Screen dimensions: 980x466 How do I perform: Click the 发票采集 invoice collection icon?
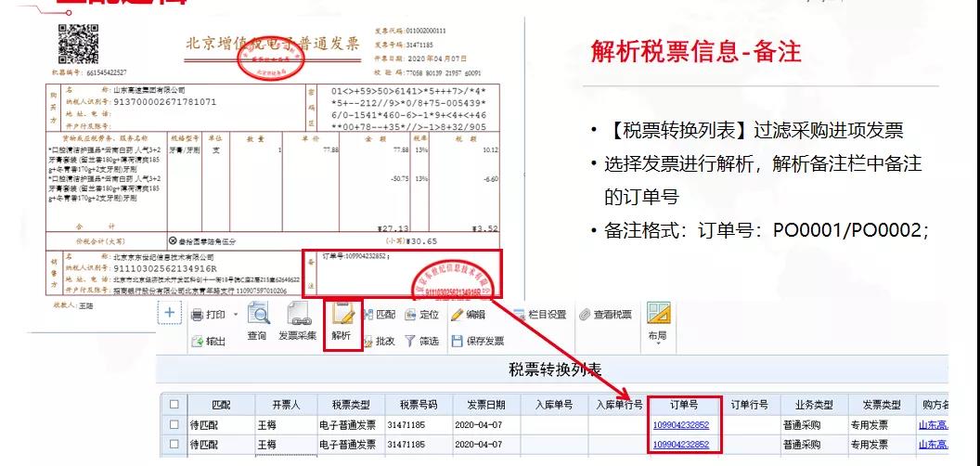click(297, 322)
